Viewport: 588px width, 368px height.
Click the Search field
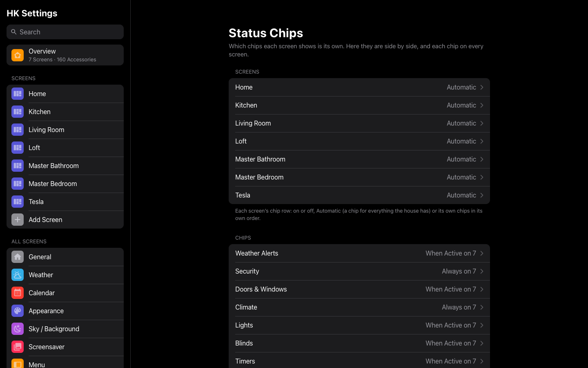coord(65,32)
